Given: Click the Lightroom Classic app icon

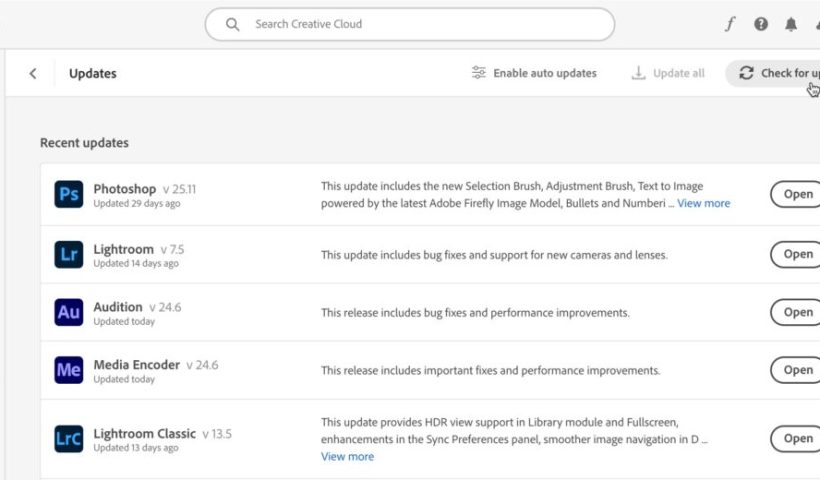Looking at the screenshot, I should pos(69,439).
